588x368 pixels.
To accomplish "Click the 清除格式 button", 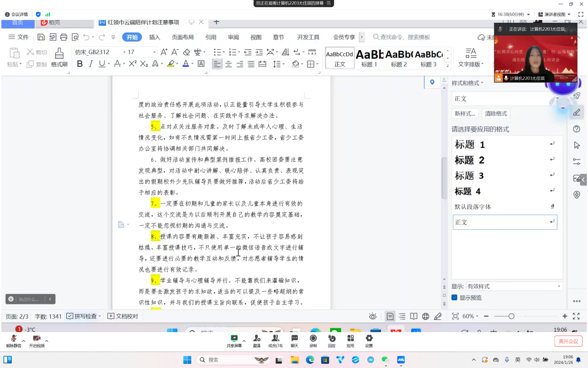I will click(x=496, y=113).
